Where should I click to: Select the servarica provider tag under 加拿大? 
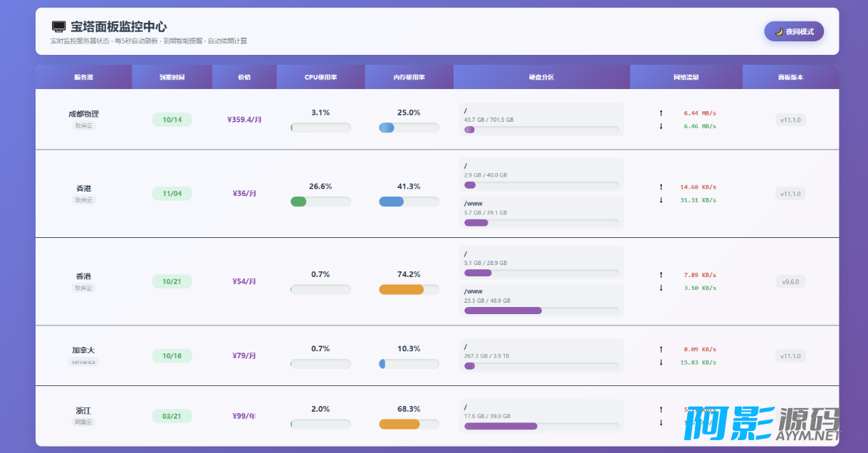click(x=83, y=362)
